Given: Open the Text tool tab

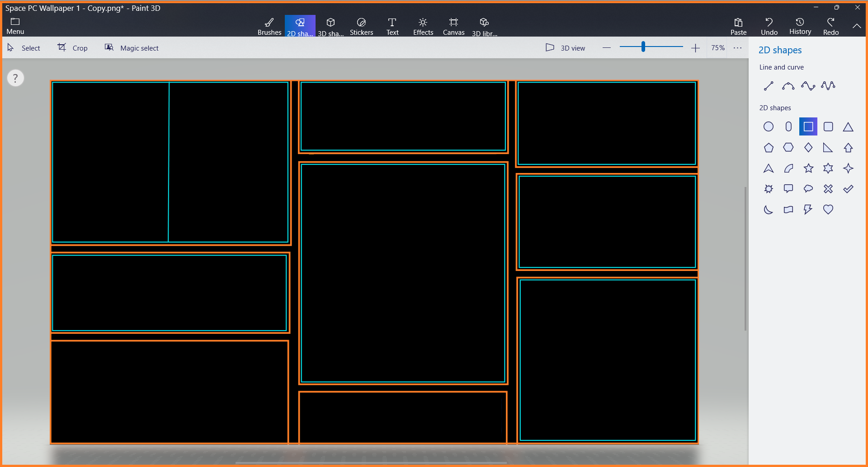Looking at the screenshot, I should pos(392,26).
